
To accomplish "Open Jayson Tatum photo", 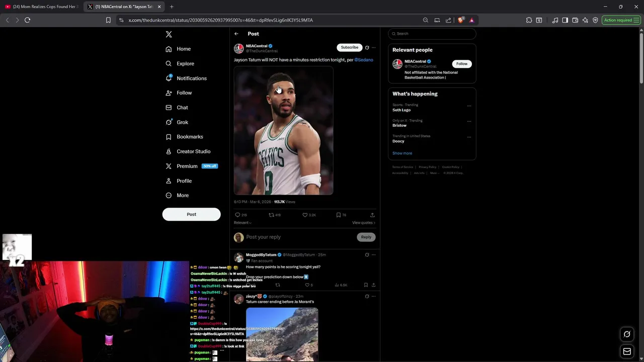I will [283, 131].
